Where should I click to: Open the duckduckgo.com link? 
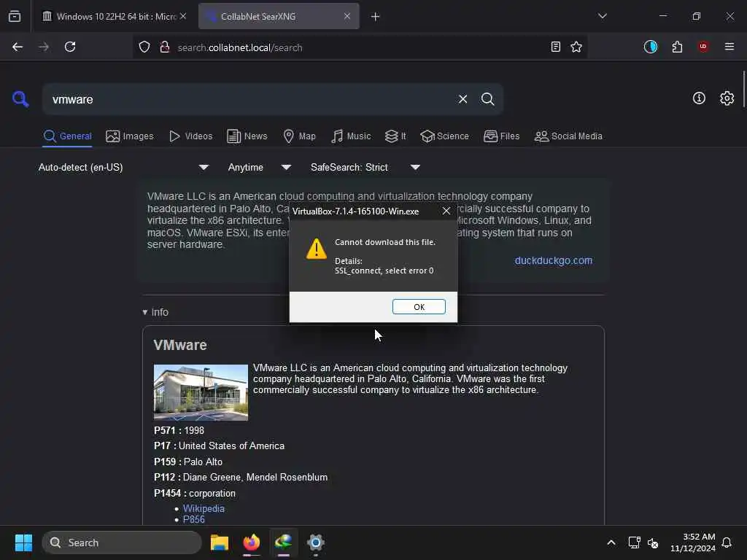pyautogui.click(x=554, y=260)
